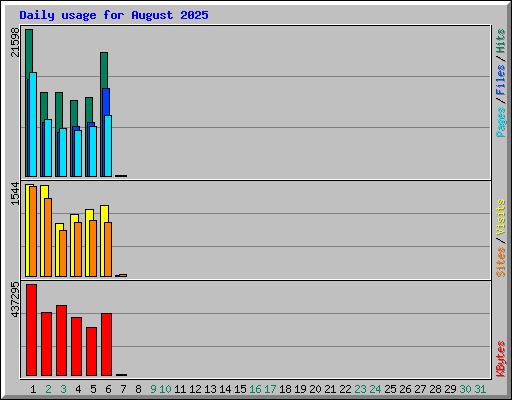Click green day label 9 on x-axis
The width and height of the screenshot is (512, 400).
153,389
